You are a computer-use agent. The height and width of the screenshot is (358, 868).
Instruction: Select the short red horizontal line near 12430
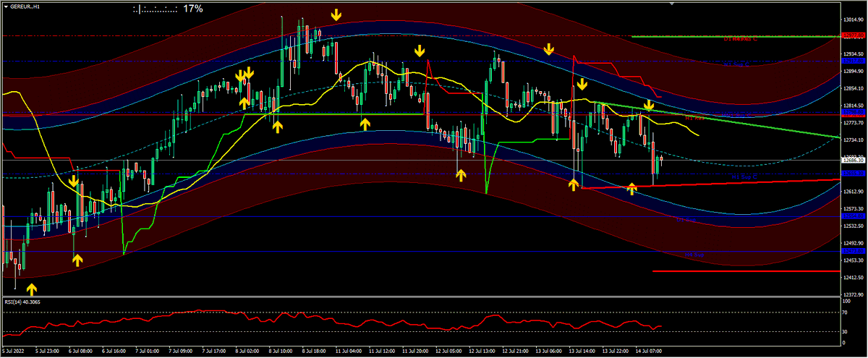(745, 271)
